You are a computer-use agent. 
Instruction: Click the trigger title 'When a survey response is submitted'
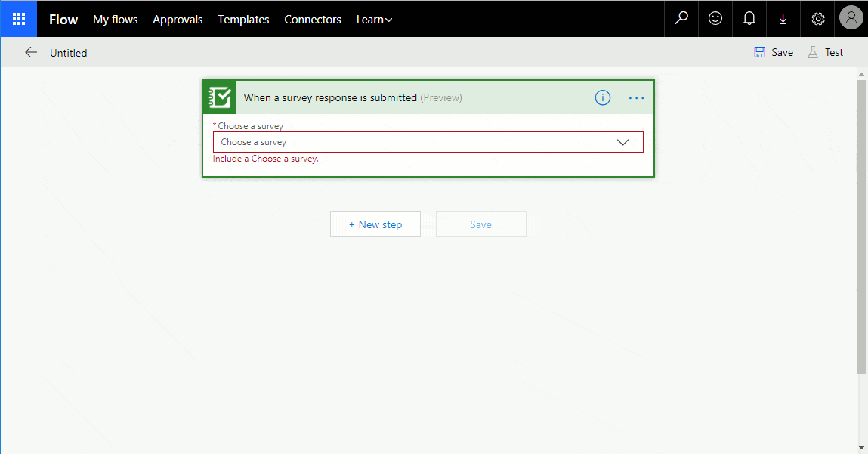pos(330,97)
